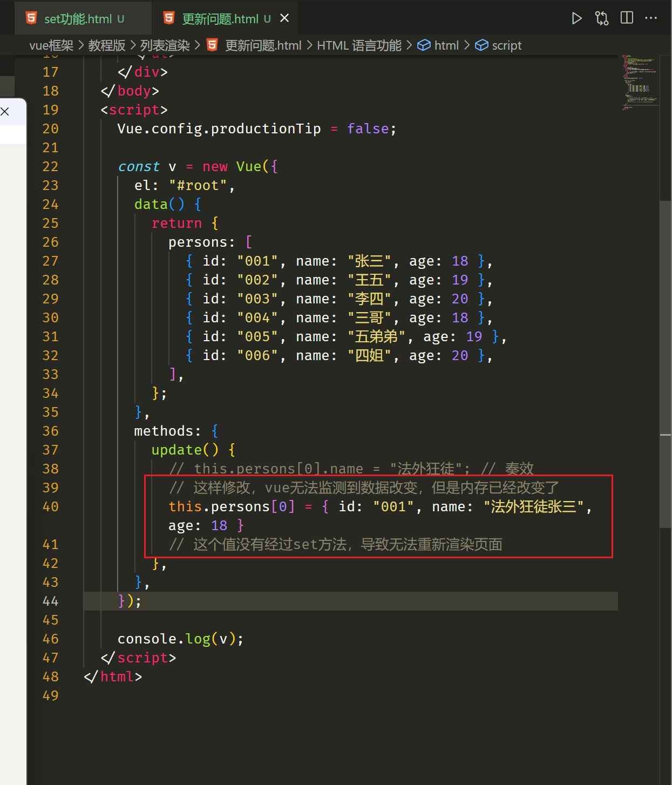Open the 更新问题.html breadcrumb item
This screenshot has height=785, width=672.
click(263, 45)
